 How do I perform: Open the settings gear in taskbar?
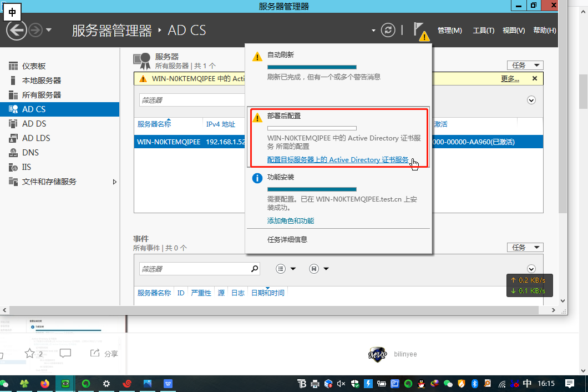click(107, 384)
